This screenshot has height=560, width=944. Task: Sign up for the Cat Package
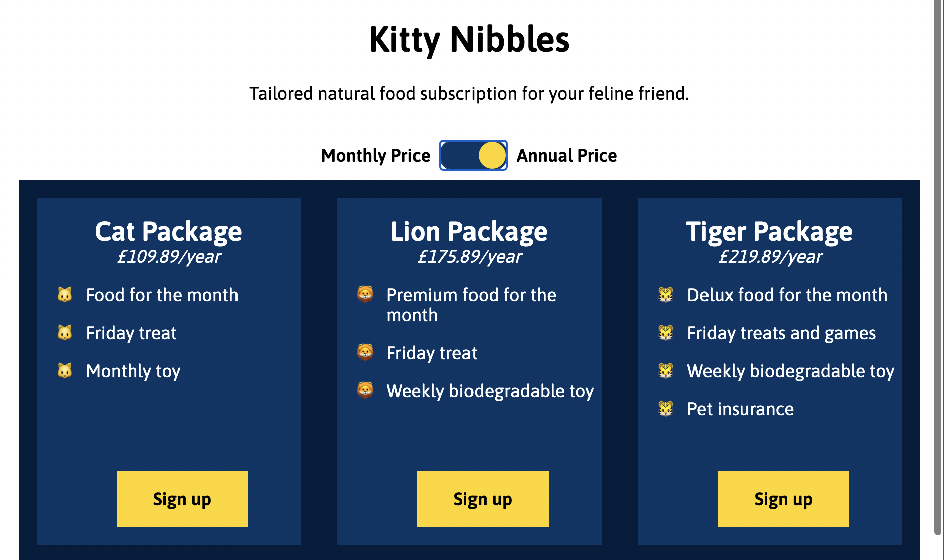(x=182, y=499)
